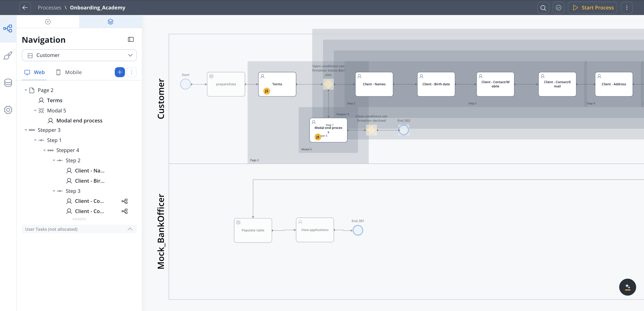Collapse User Tasks (not allocated) section
This screenshot has height=311, width=644.
(130, 229)
